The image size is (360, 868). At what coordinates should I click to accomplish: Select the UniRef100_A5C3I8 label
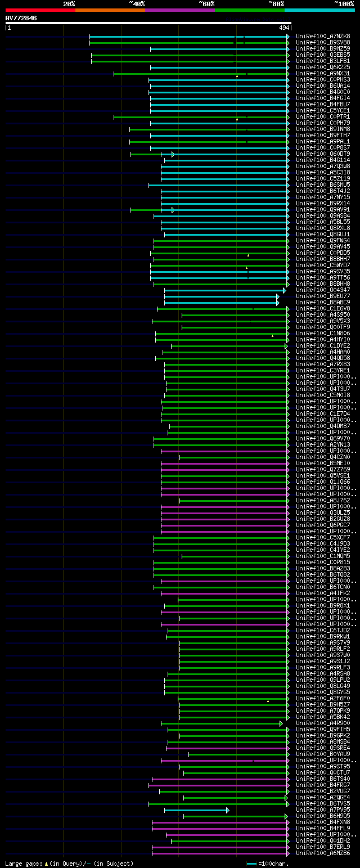point(323,172)
